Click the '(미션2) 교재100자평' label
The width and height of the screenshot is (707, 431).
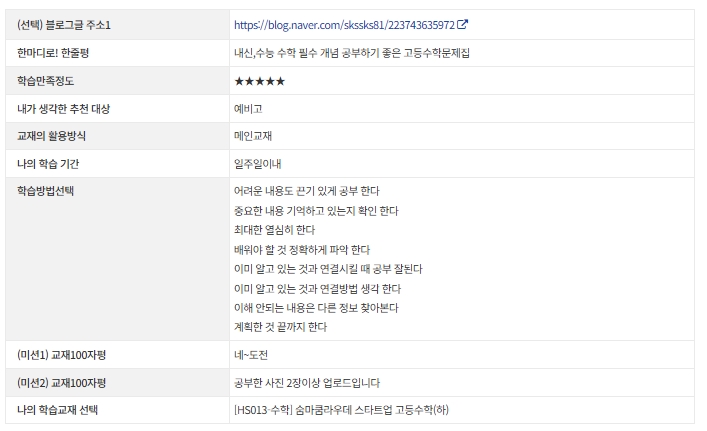click(x=62, y=383)
